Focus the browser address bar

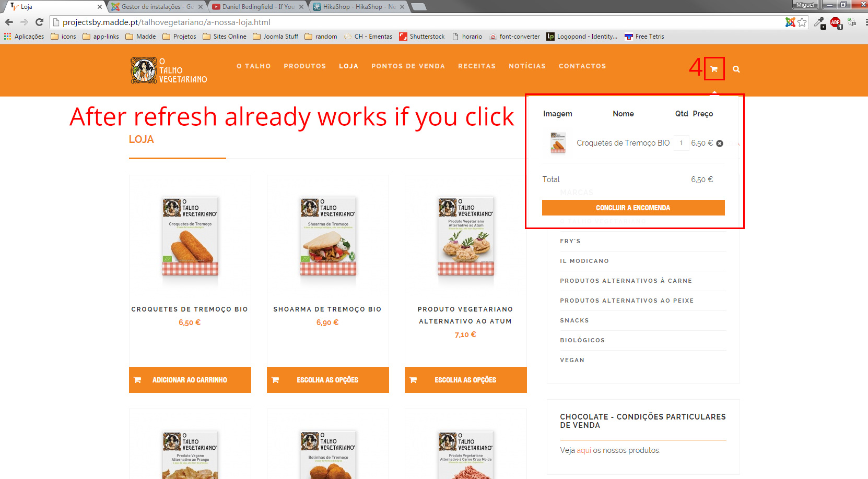pos(418,22)
